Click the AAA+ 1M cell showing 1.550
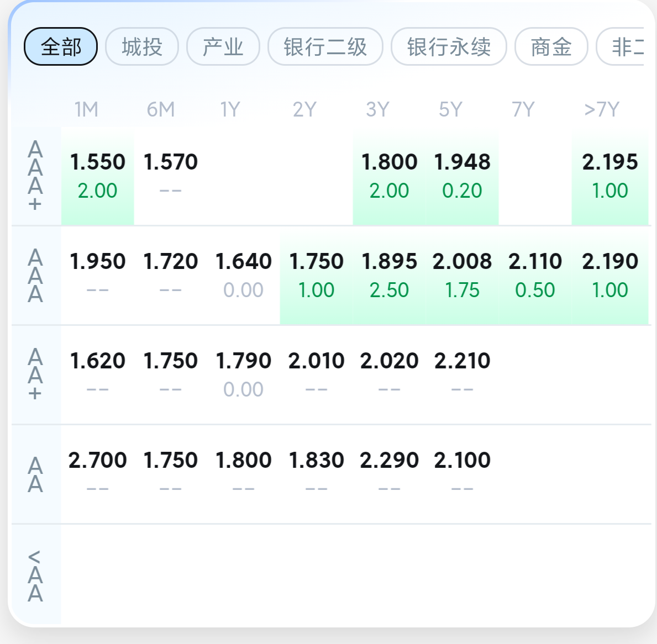This screenshot has width=657, height=644. tap(98, 176)
